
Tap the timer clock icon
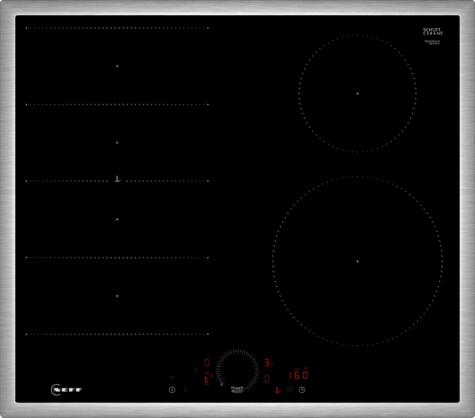302,389
